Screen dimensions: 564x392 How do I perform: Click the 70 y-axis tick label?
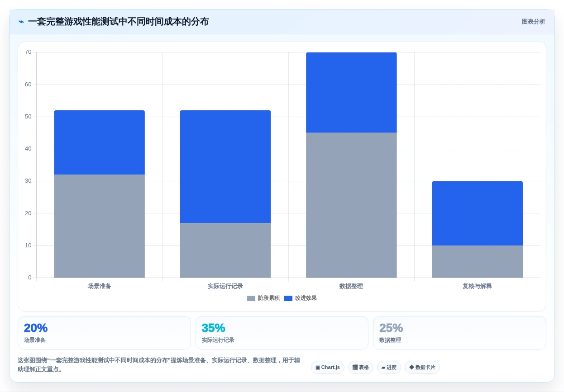(28, 52)
